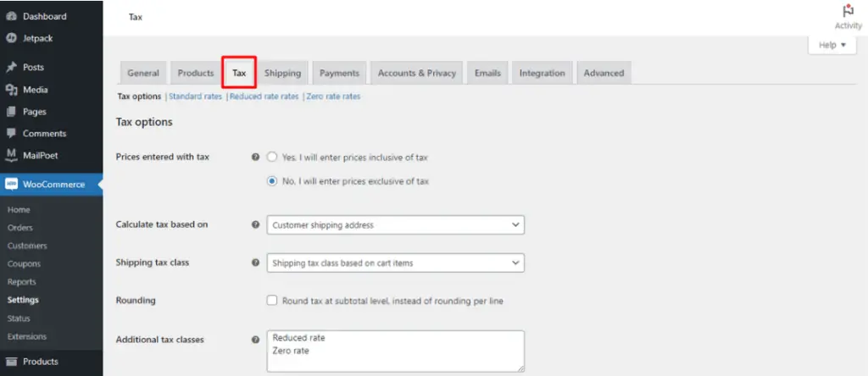The width and height of the screenshot is (868, 376).
Task: Open Coupons in WooCommerce submenu
Action: (x=24, y=264)
